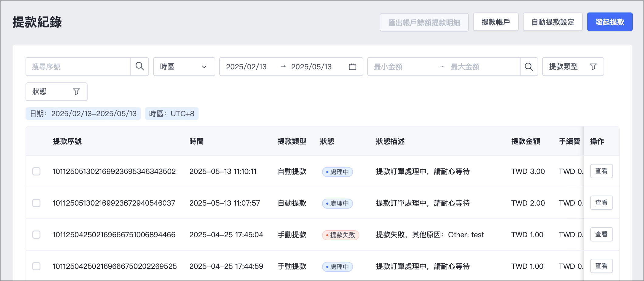The width and height of the screenshot is (644, 281).
Task: Select checkbox for row ending 546037
Action: 36,203
